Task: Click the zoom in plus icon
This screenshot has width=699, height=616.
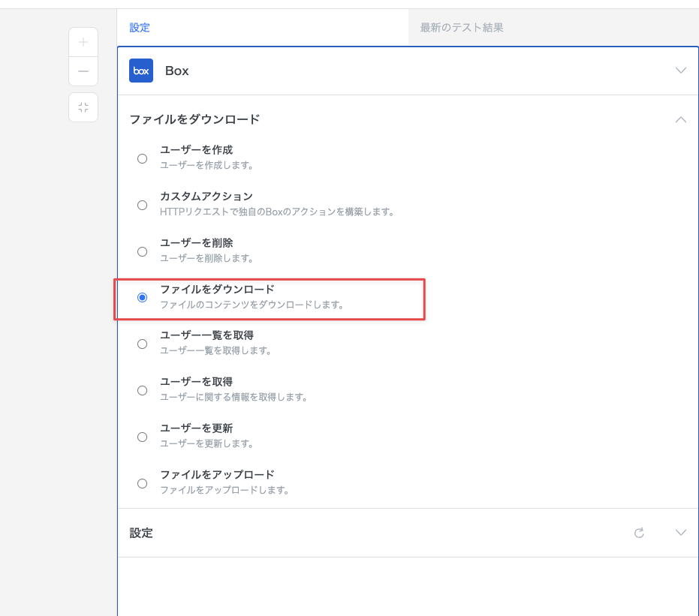Action: 83,42
